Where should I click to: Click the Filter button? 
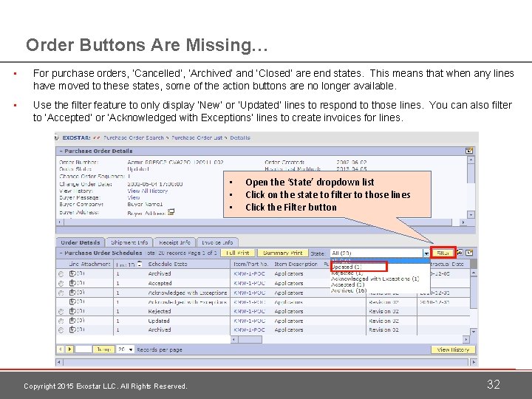tap(443, 253)
